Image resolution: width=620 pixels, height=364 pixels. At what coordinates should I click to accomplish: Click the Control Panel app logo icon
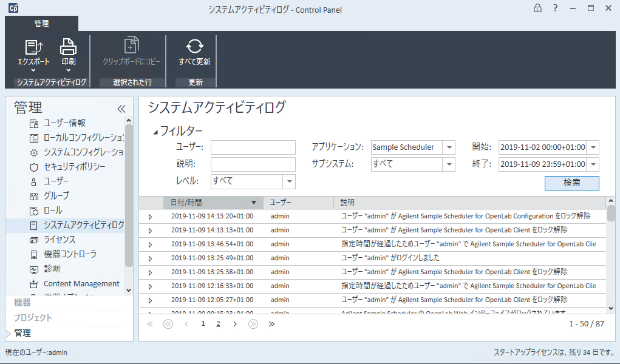[13, 8]
